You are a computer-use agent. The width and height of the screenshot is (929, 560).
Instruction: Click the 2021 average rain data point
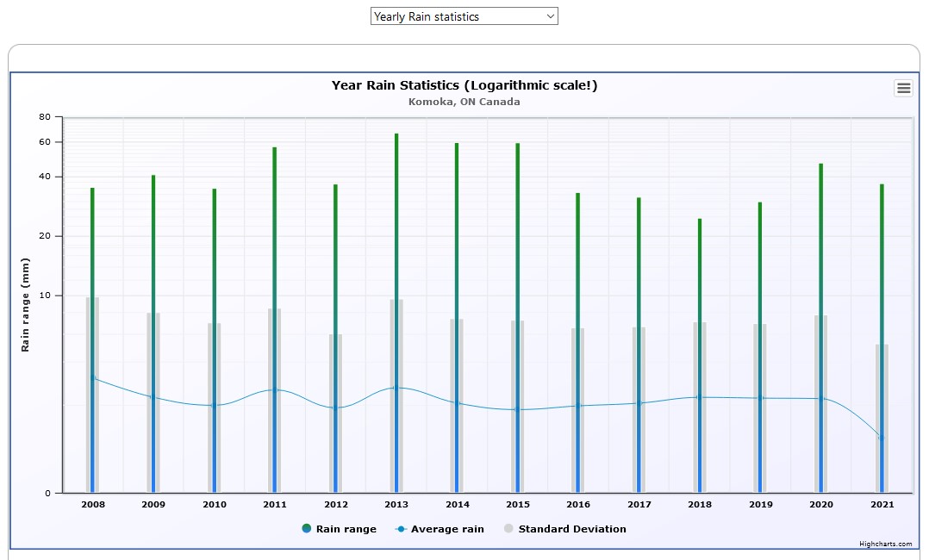point(881,438)
